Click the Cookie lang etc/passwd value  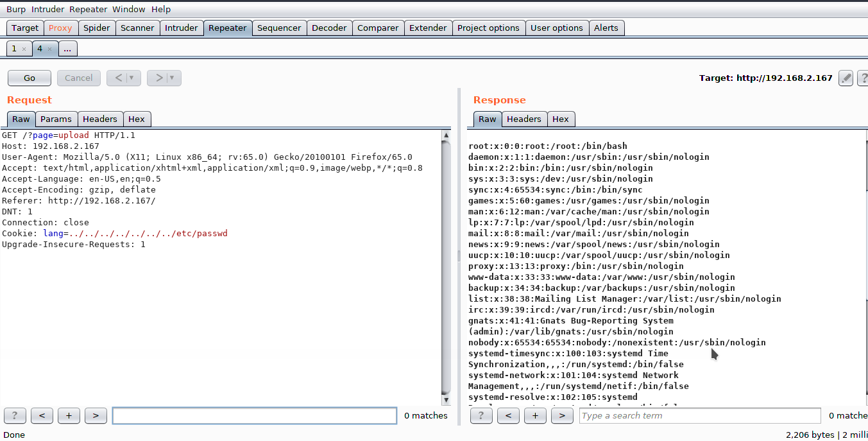point(148,234)
